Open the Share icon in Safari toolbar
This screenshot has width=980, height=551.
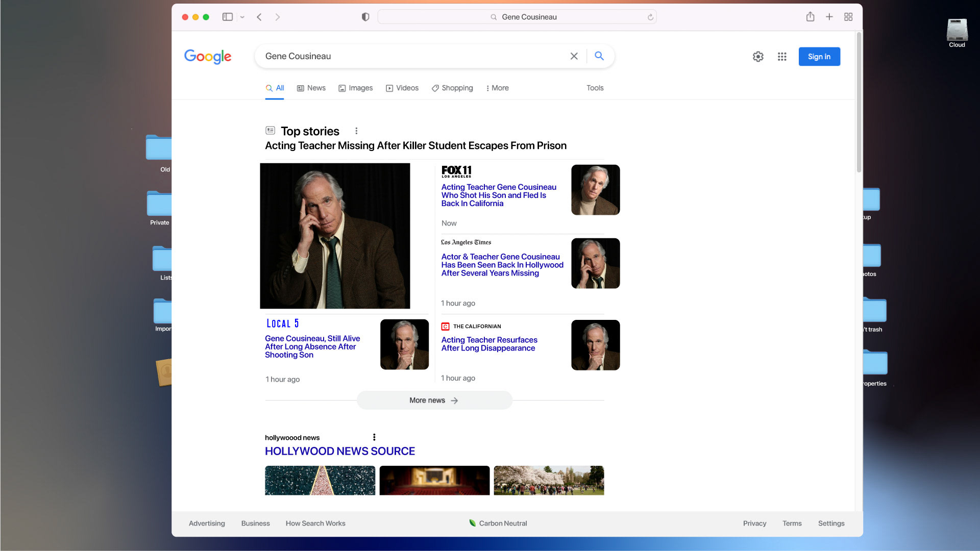810,17
